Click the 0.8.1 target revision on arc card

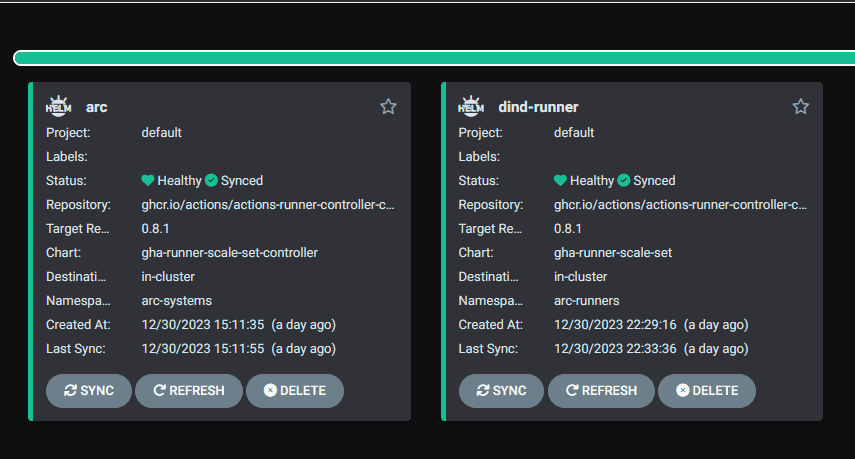pos(155,229)
